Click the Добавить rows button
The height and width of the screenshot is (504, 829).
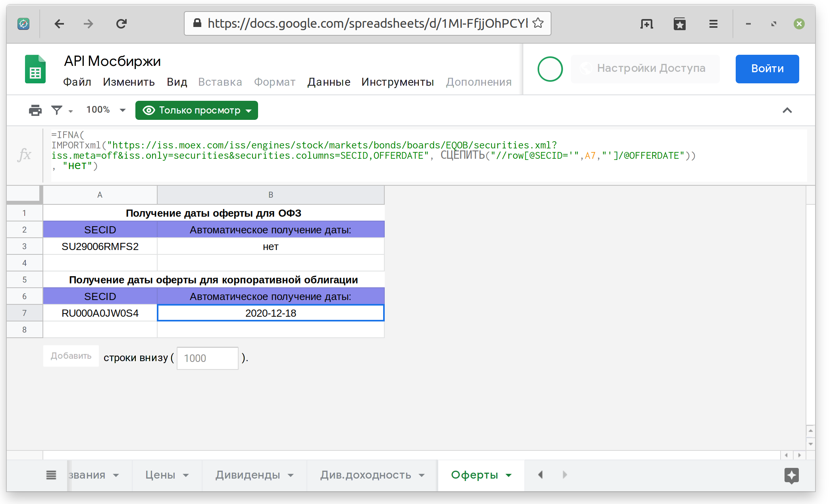coord(71,356)
